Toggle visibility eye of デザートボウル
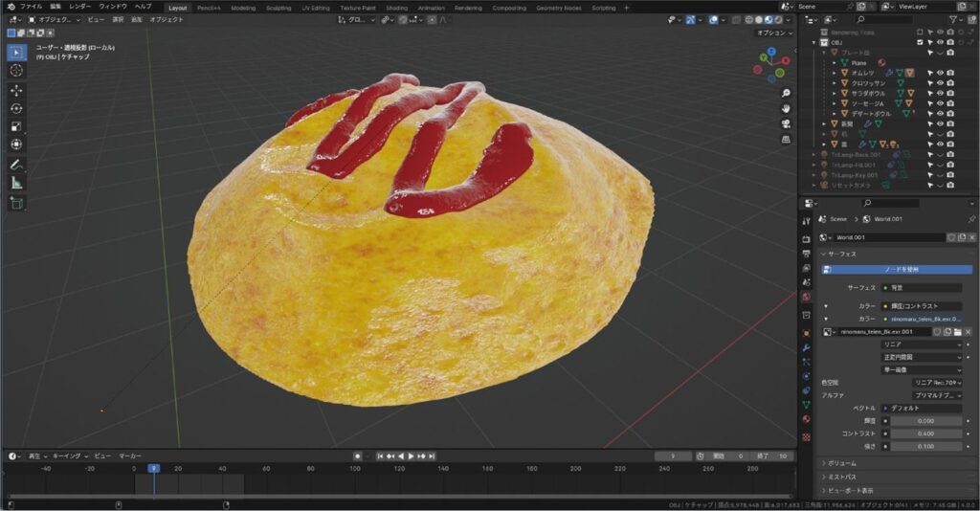The width and height of the screenshot is (980, 511). [940, 114]
